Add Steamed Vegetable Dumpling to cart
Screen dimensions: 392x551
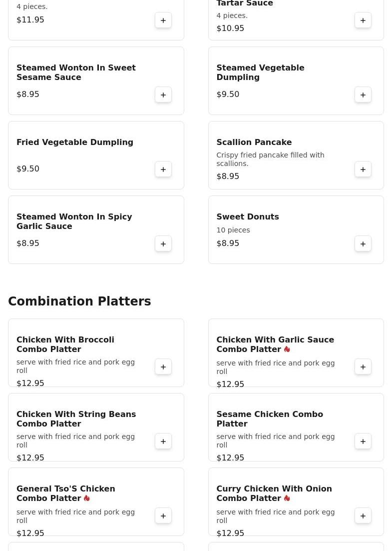[x=363, y=94]
